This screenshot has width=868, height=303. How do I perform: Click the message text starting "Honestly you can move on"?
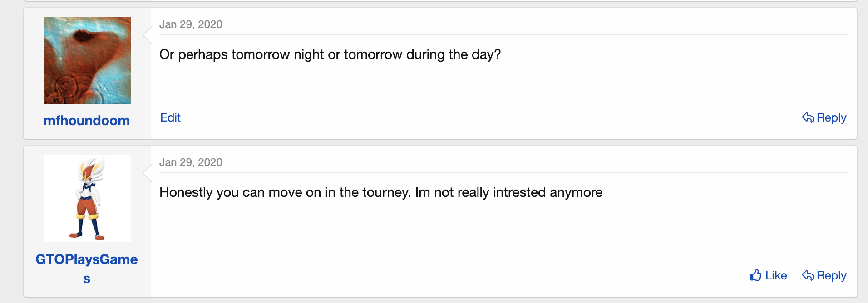[x=380, y=192]
